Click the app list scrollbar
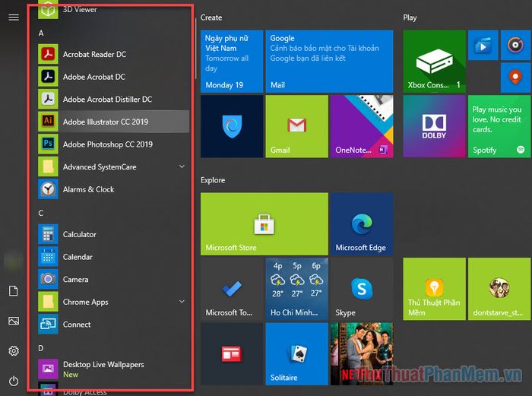 click(196, 49)
